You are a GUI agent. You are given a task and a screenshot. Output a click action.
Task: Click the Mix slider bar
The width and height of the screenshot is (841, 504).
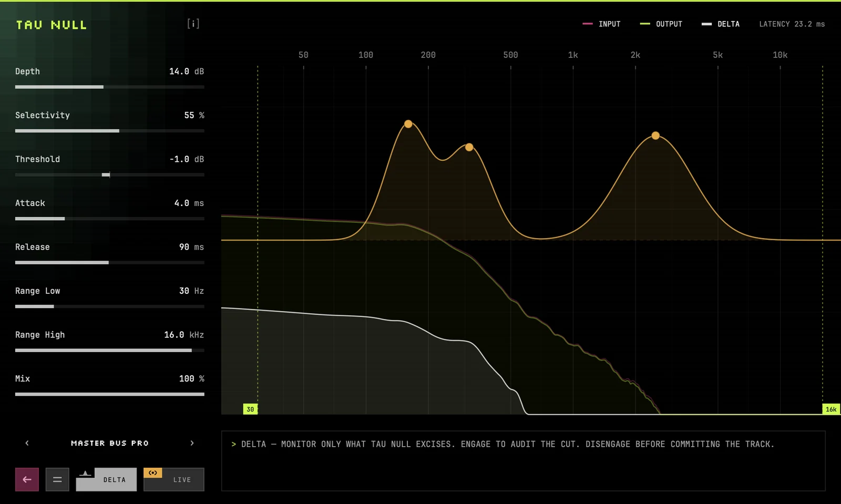pos(110,394)
